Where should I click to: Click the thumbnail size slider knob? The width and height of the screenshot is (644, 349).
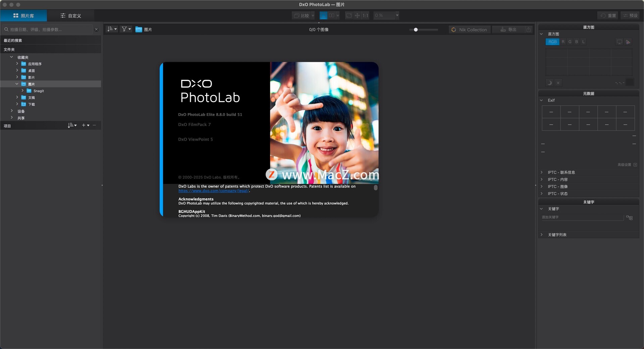[416, 30]
